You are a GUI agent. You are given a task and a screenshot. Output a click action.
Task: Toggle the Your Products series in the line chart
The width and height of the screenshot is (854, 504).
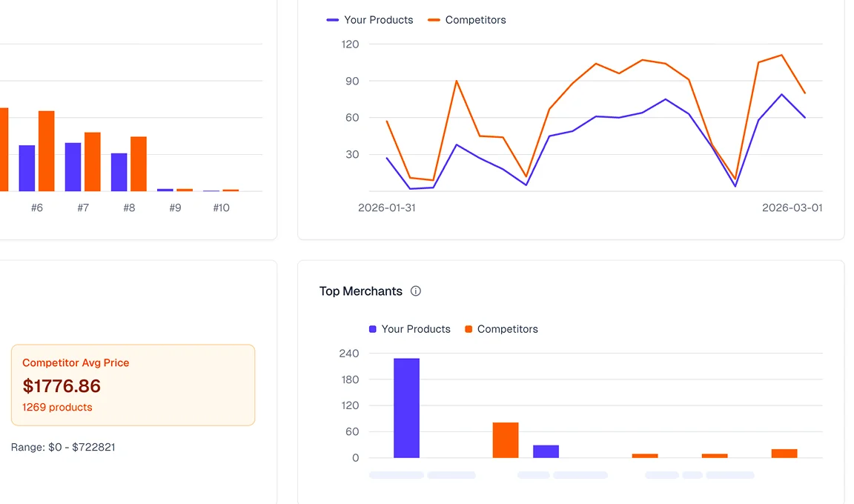(369, 20)
